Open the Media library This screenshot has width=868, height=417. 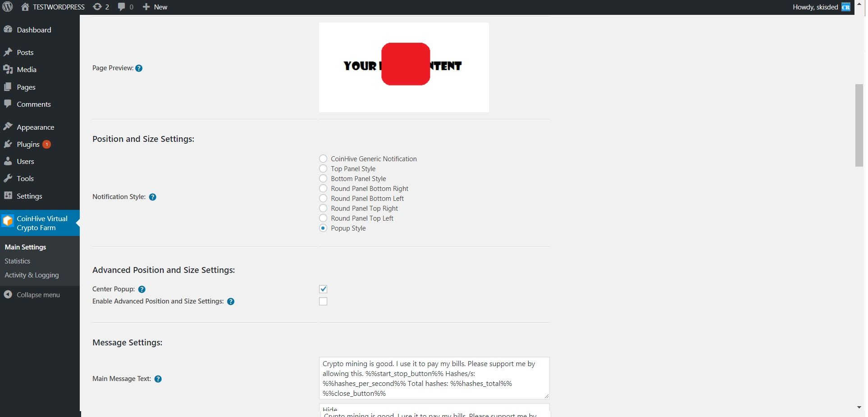27,69
